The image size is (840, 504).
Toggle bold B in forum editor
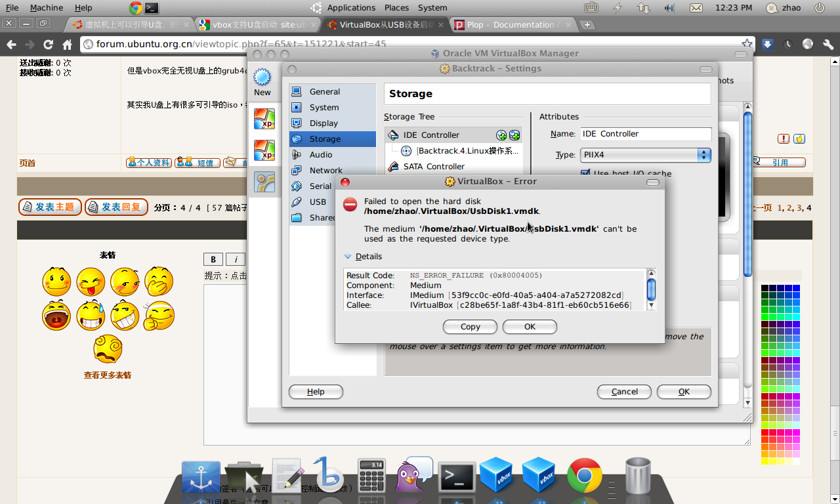point(213,259)
